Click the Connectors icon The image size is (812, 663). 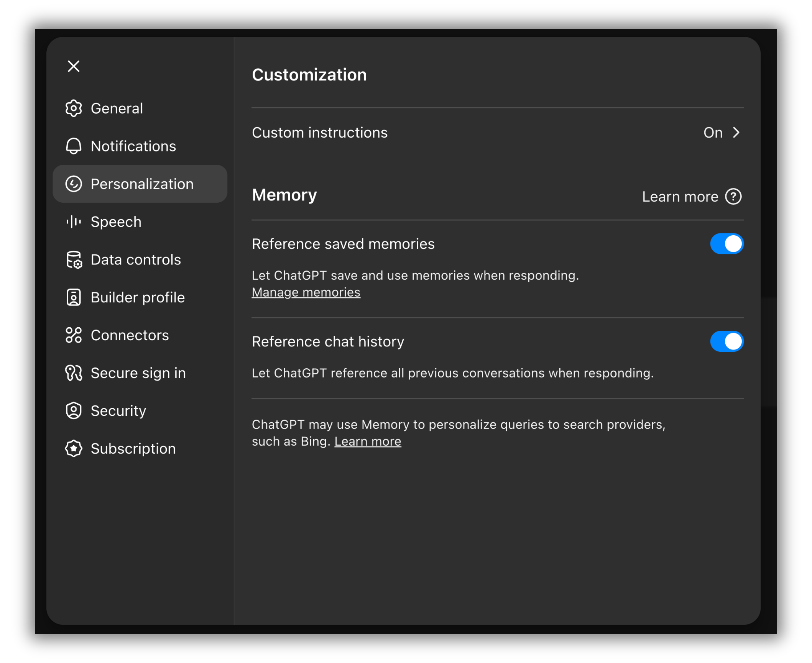tap(74, 335)
